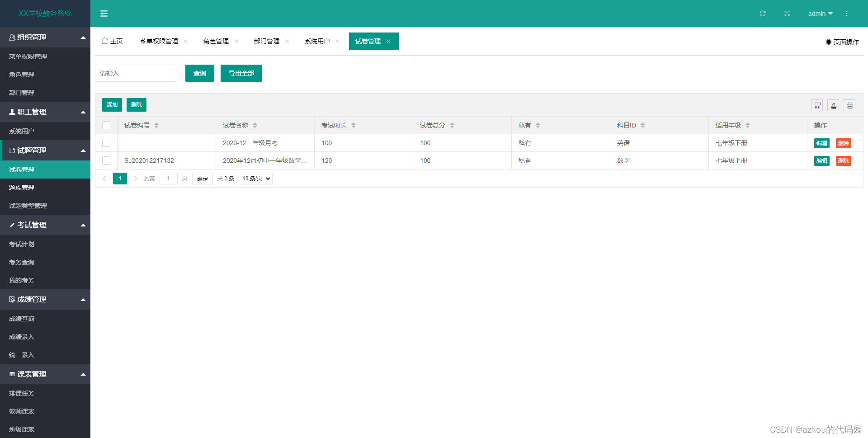Click the green 添加 button
This screenshot has height=438, width=868.
click(112, 105)
